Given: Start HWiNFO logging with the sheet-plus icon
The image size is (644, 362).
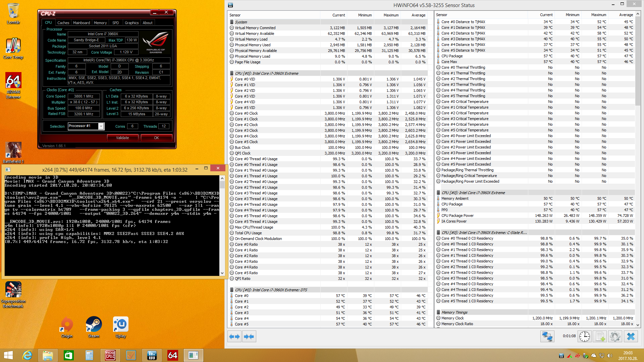Looking at the screenshot, I should pos(600,336).
